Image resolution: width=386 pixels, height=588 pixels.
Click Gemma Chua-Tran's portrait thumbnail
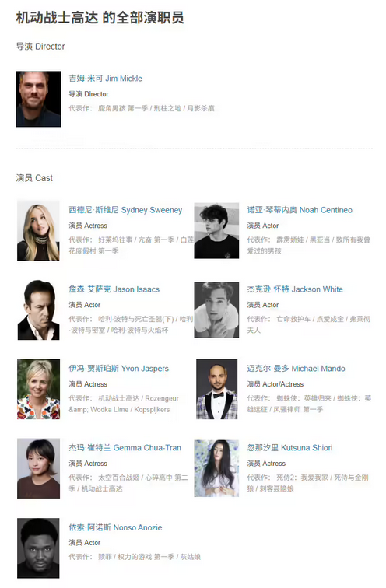[38, 468]
